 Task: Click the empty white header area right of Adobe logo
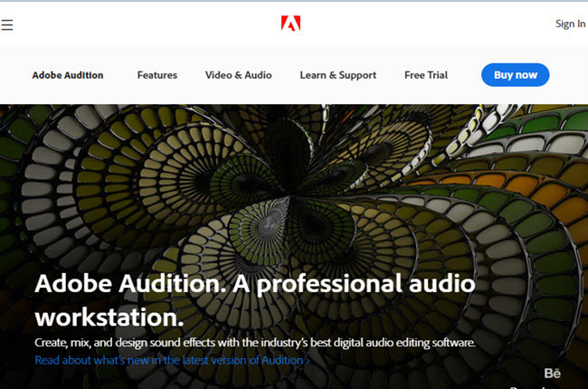pos(425,24)
